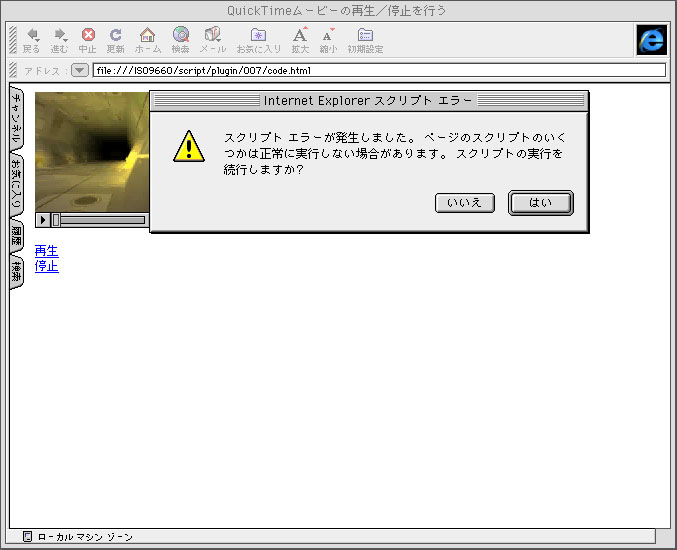Click the Refresh (更新) toolbar icon
This screenshot has width=677, height=550.
point(115,41)
